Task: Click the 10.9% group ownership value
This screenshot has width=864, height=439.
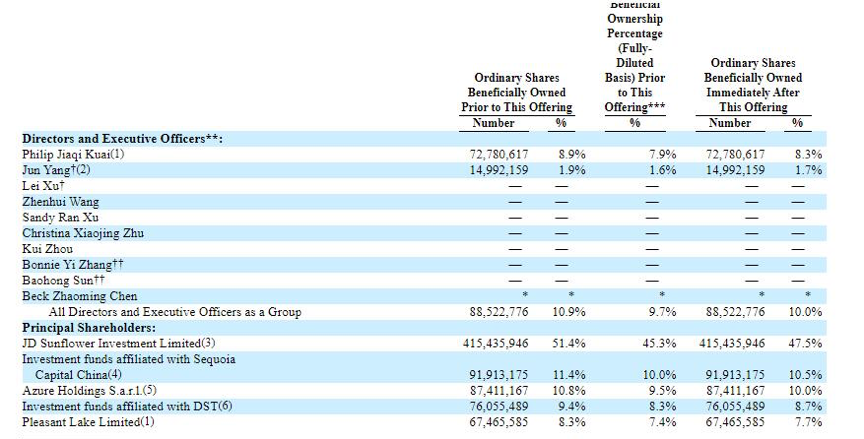Action: (x=570, y=312)
